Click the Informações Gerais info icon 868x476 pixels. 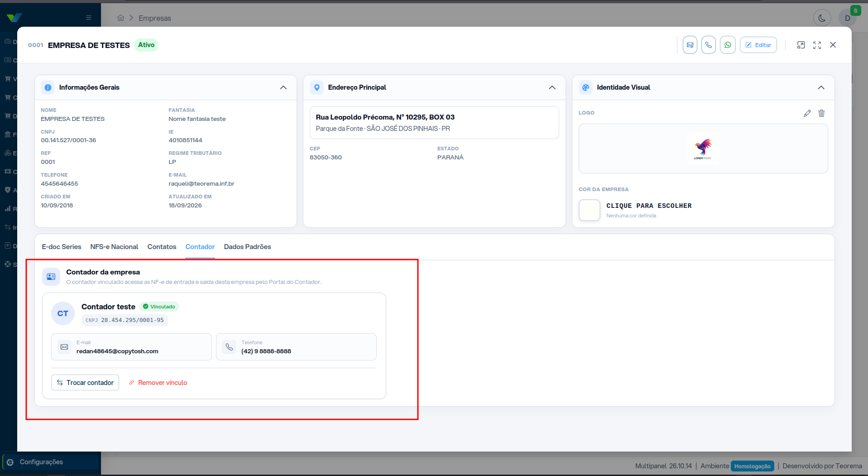pyautogui.click(x=48, y=87)
